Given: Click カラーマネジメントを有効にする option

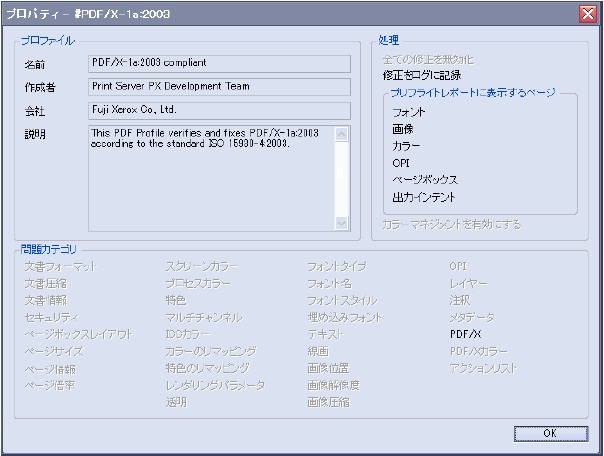Looking at the screenshot, I should pyautogui.click(x=451, y=224).
